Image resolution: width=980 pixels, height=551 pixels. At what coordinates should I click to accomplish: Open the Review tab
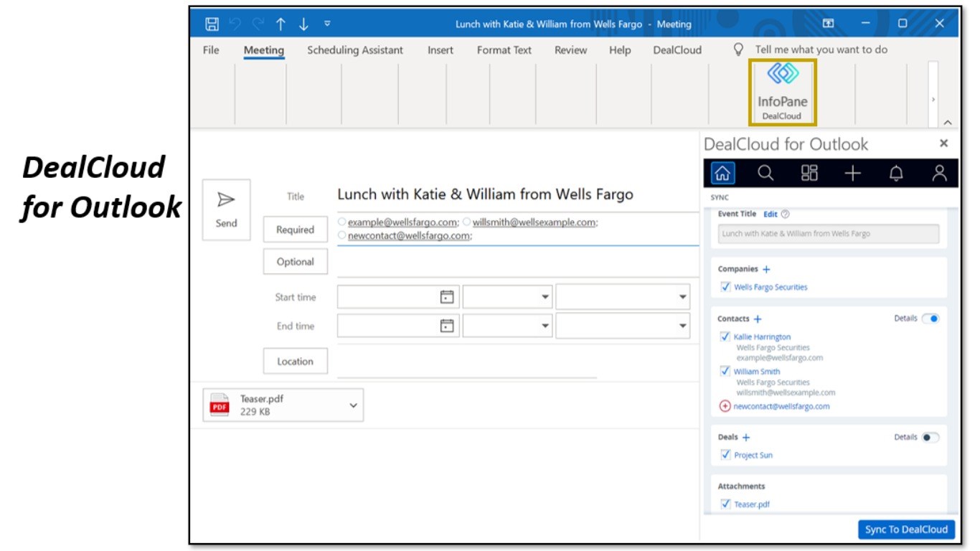click(x=570, y=50)
